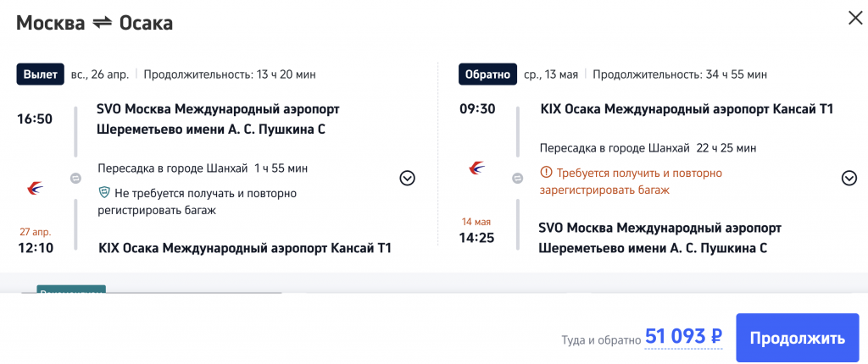Expand outbound Shanghai layover details
868x364 pixels.
point(407,178)
